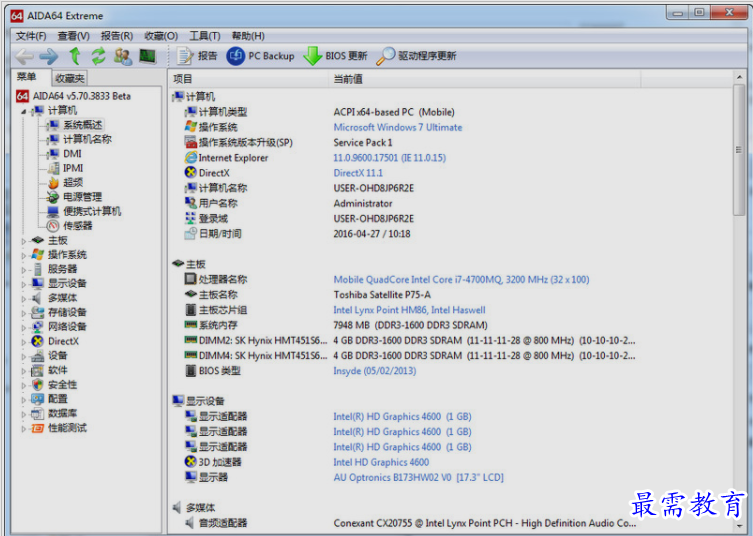Click BIOS 更新 toolbar button
The height and width of the screenshot is (536, 753).
coord(335,56)
